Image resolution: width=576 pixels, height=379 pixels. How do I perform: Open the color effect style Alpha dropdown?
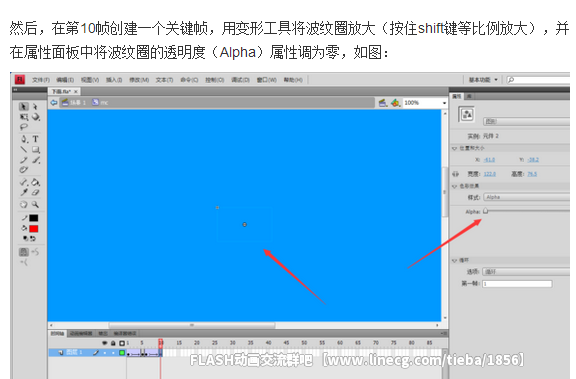(527, 197)
